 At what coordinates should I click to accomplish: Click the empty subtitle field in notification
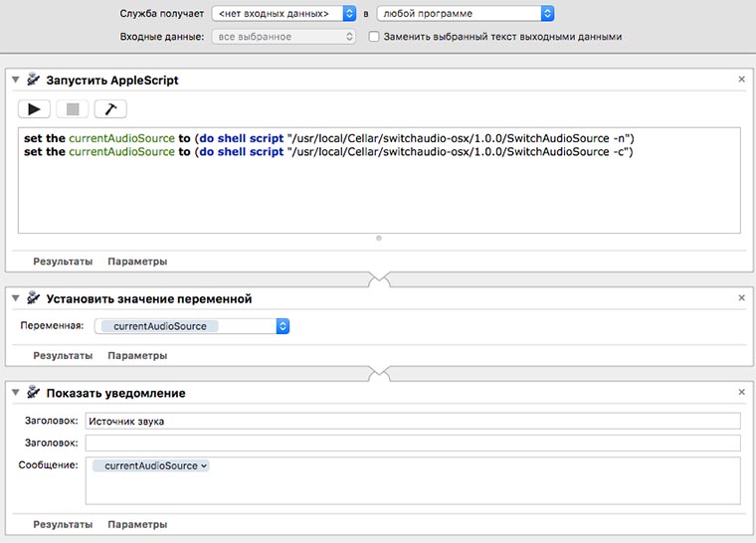[413, 443]
